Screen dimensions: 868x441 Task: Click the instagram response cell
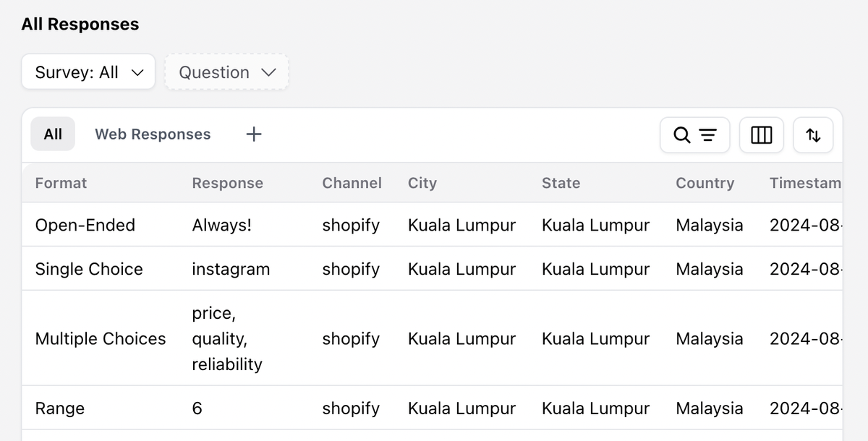pos(231,269)
